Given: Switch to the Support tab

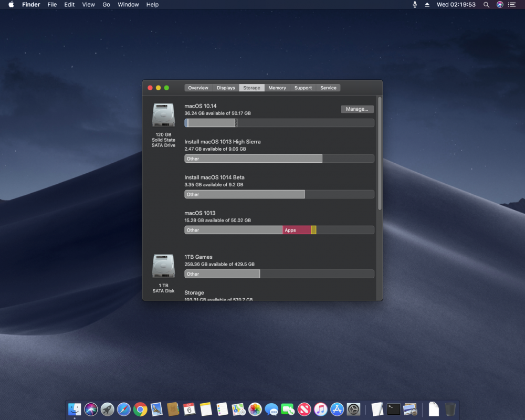Looking at the screenshot, I should 303,88.
